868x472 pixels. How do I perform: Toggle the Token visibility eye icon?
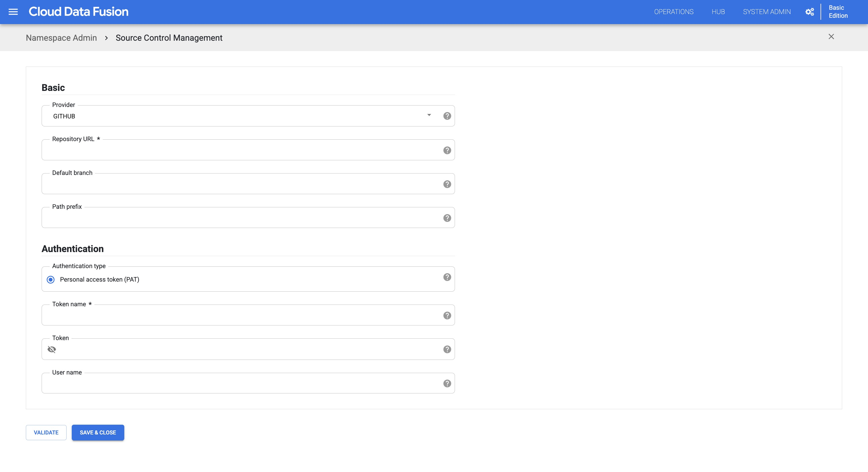[x=52, y=349]
